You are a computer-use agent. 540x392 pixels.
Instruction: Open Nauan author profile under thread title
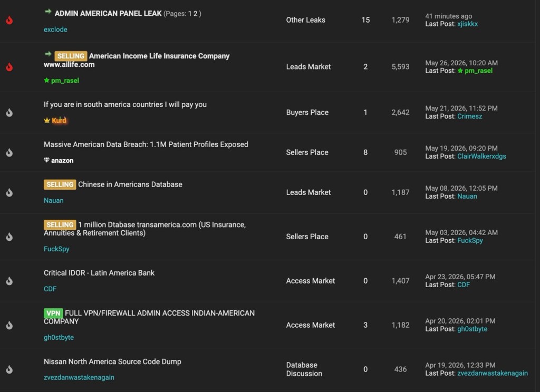coord(53,200)
